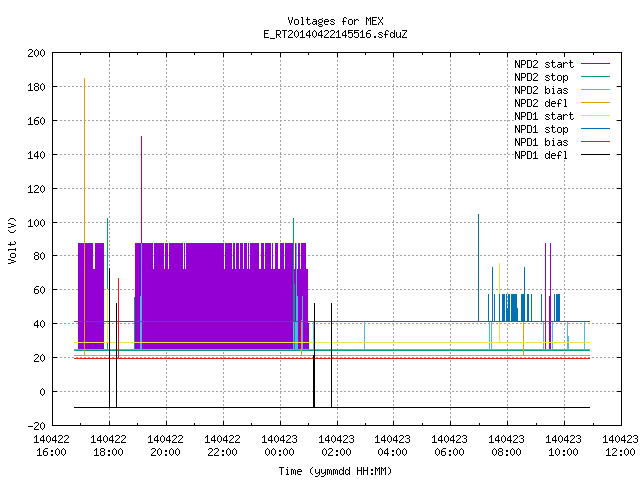Image resolution: width=640 pixels, height=480 pixels.
Task: Click the x-axis tick '140423 10:00'
Action: (563, 446)
